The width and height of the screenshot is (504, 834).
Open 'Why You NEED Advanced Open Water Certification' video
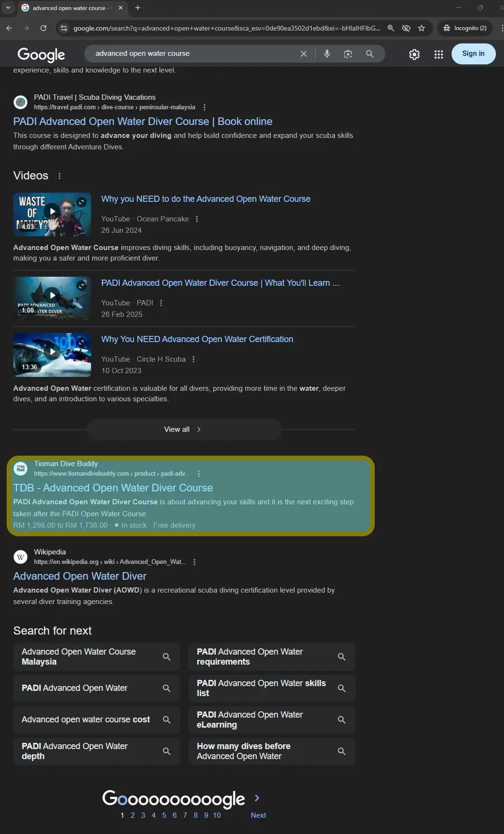point(197,339)
